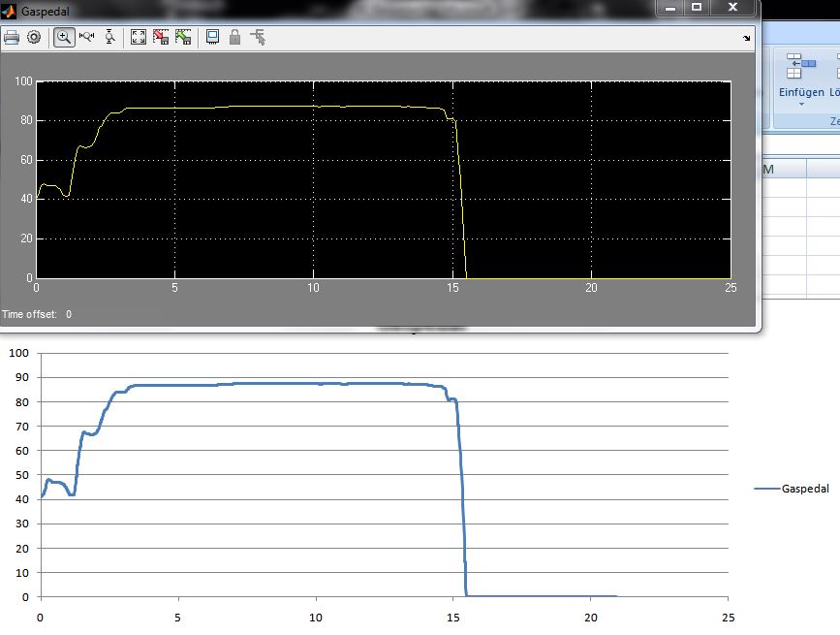The image size is (840, 635).
Task: Click the Autoscale icon
Action: (138, 38)
